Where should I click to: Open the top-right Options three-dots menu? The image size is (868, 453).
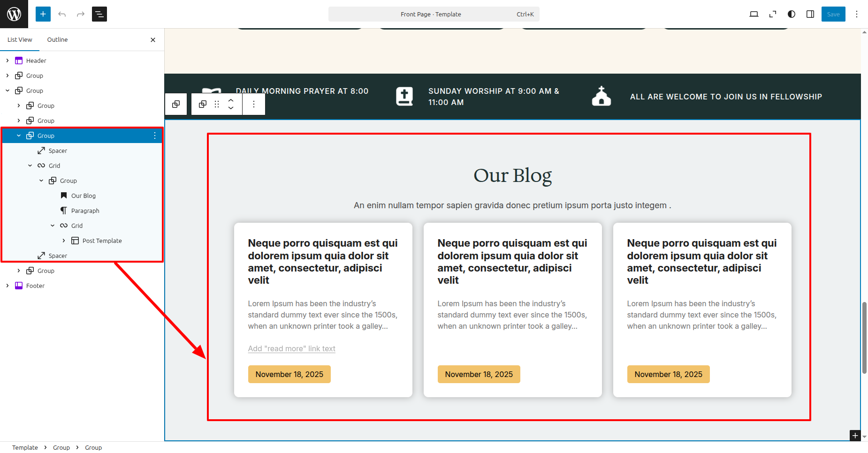(857, 14)
